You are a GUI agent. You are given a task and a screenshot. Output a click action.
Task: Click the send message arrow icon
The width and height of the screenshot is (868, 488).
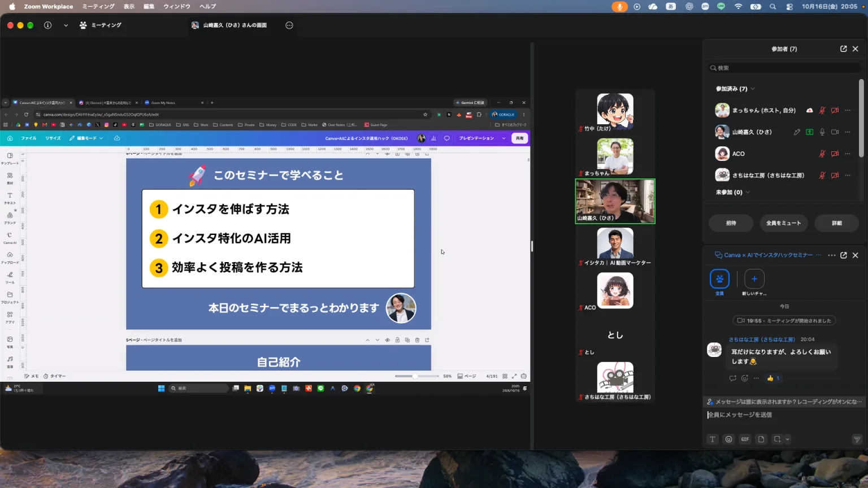857,439
